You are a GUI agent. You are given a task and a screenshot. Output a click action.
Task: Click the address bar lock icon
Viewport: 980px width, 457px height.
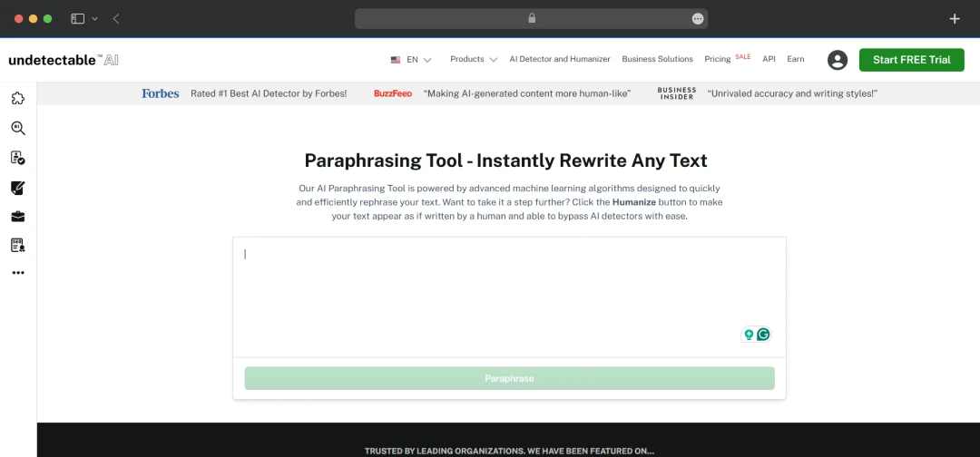click(532, 19)
